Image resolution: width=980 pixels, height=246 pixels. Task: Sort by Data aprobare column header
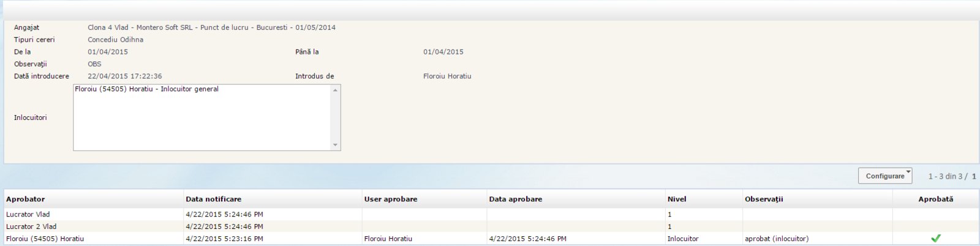[x=515, y=199]
